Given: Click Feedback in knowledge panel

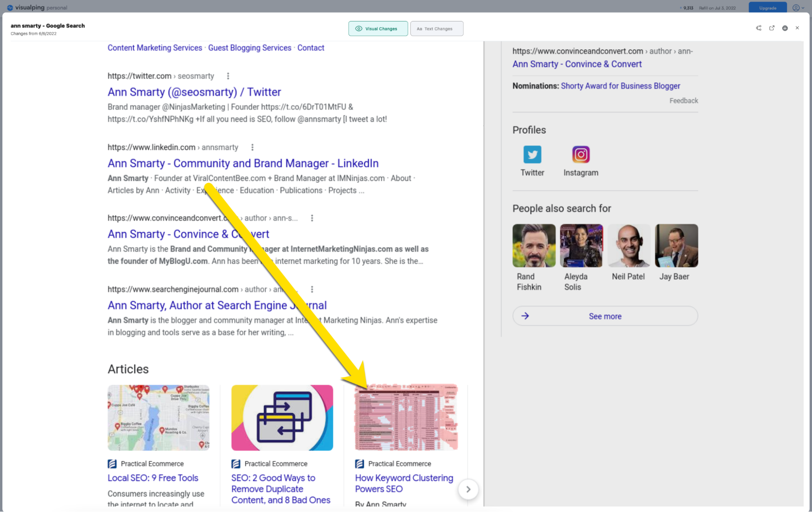Looking at the screenshot, I should click(x=684, y=100).
